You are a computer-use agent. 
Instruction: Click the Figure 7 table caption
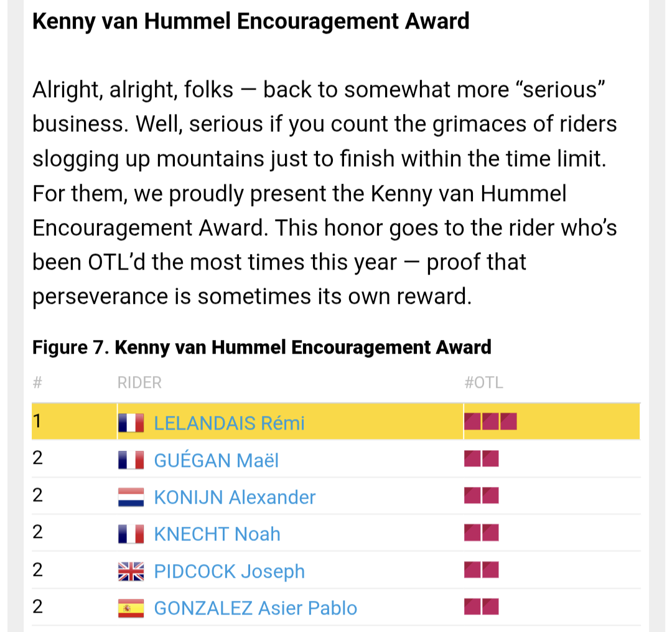click(261, 347)
